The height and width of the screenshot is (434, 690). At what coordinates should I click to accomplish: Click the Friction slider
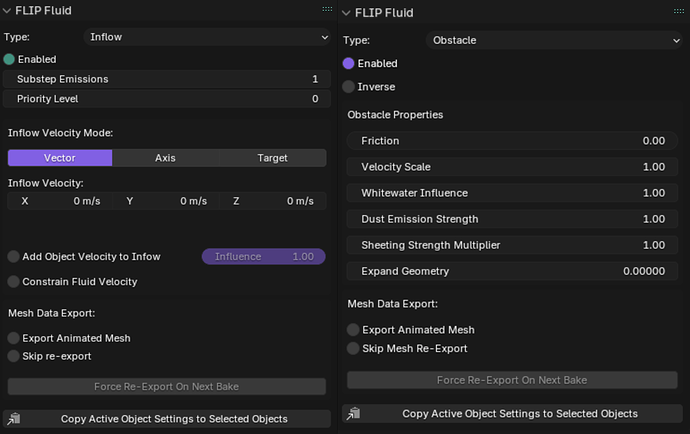512,141
